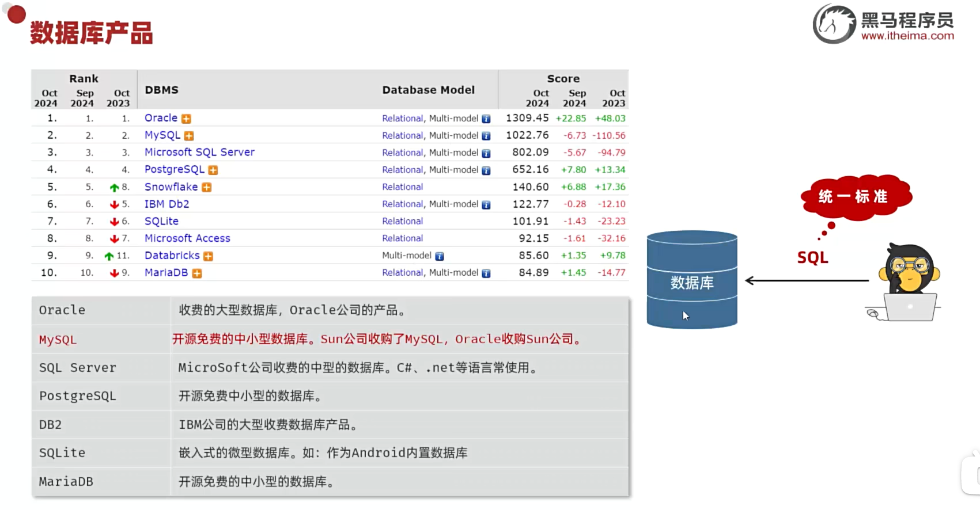Click red down arrow in Microsoft Access row

click(114, 239)
